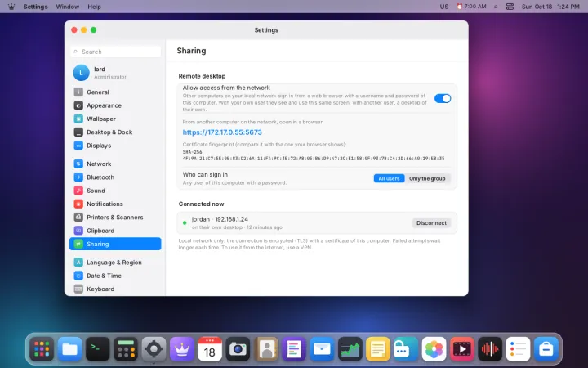588x368 pixels.
Task: Go to Desktop & Dock settings
Action: point(115,132)
